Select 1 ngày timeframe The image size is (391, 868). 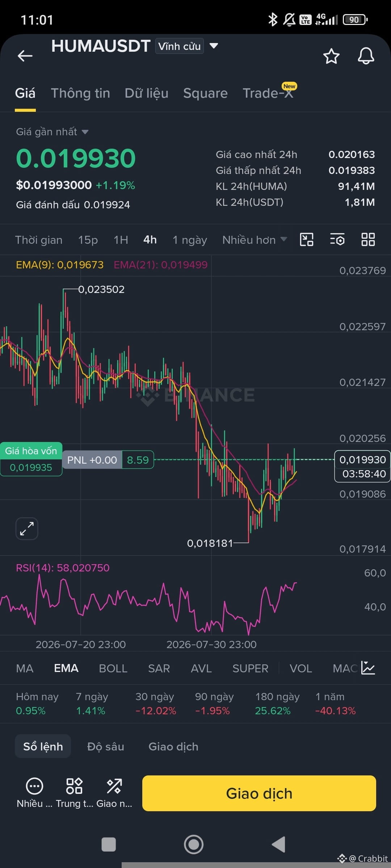(190, 240)
